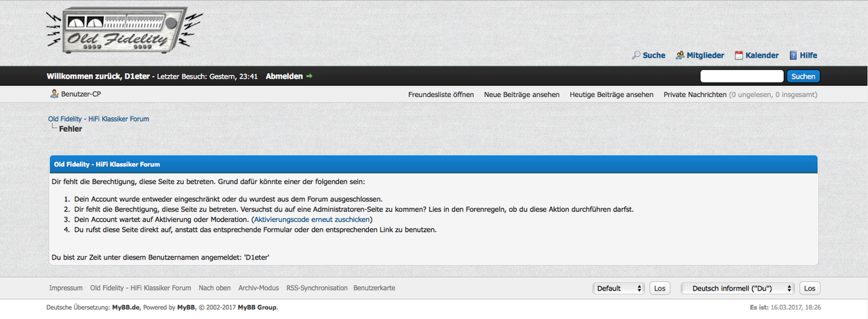Click the members icon beside Mitglieder
Screen dimensions: 868x319
(x=680, y=56)
